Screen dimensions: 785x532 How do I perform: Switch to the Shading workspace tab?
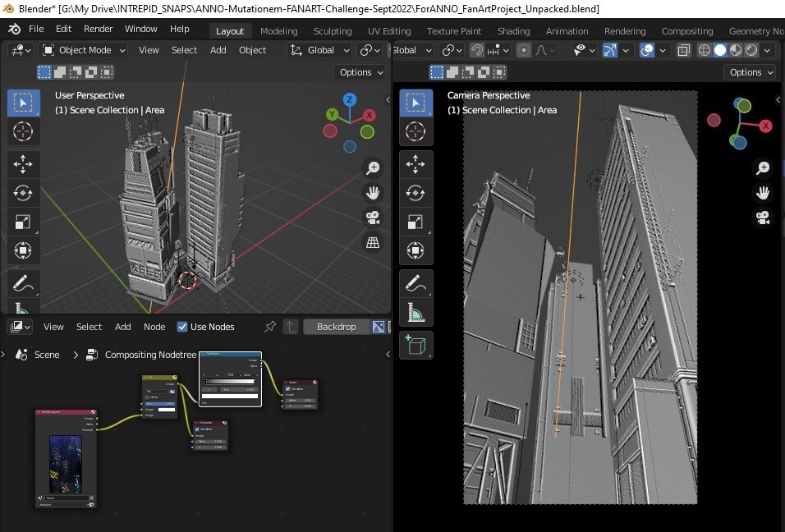(513, 31)
